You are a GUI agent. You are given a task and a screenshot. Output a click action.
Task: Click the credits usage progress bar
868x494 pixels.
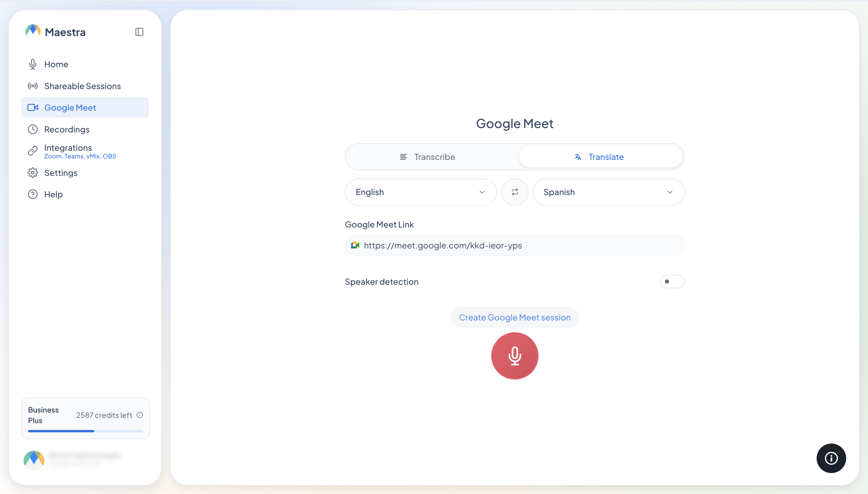point(86,431)
